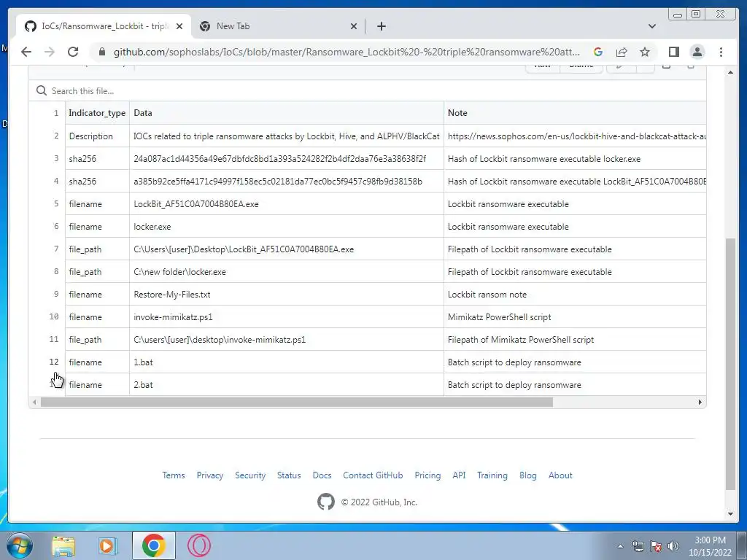Bookmark this page with star icon
Viewport: 747px width, 560px height.
(x=645, y=52)
